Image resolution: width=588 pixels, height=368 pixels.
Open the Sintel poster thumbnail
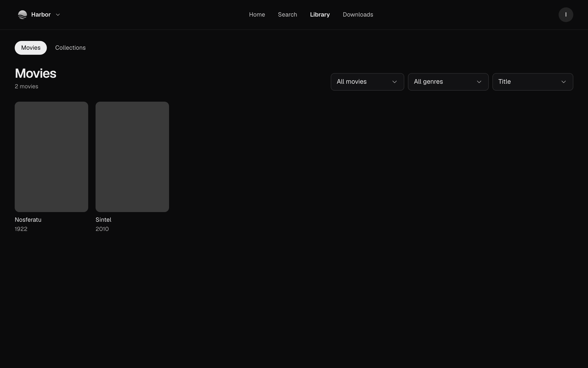pos(132,157)
